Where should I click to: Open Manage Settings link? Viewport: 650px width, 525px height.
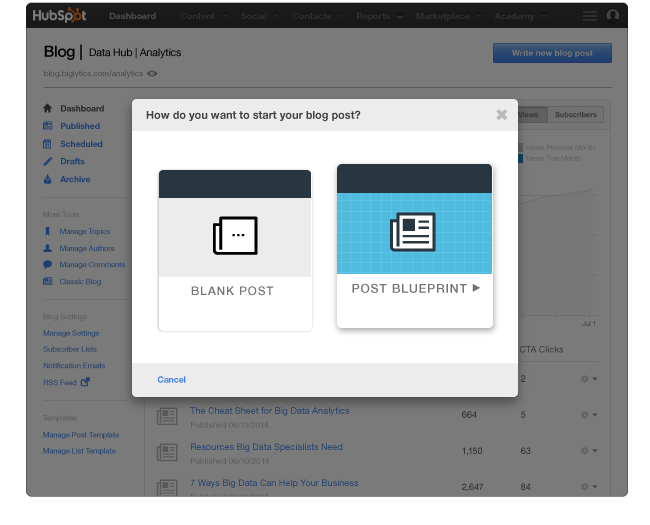click(x=71, y=333)
